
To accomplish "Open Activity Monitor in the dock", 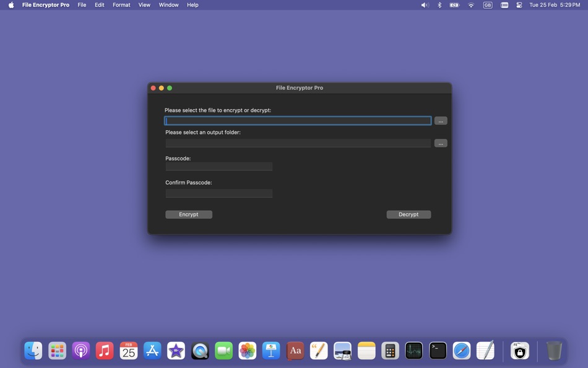I will (x=414, y=351).
